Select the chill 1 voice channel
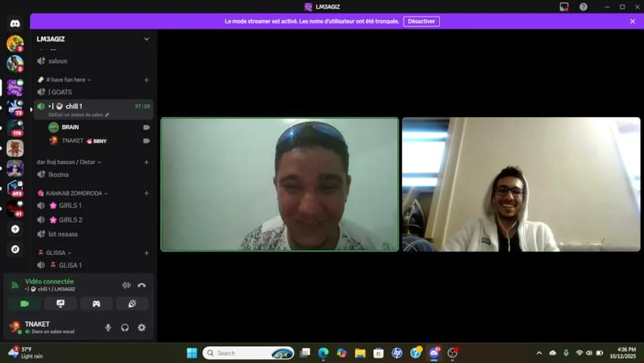This screenshot has height=363, width=644. click(x=93, y=106)
